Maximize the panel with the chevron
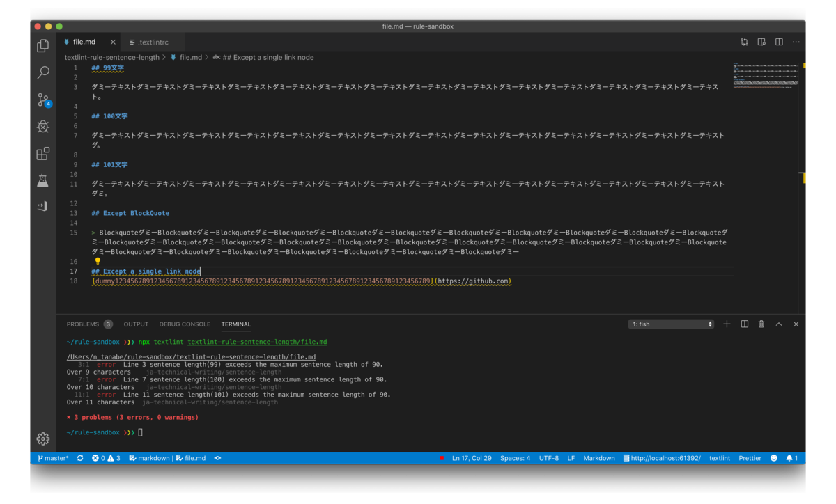 pos(779,324)
